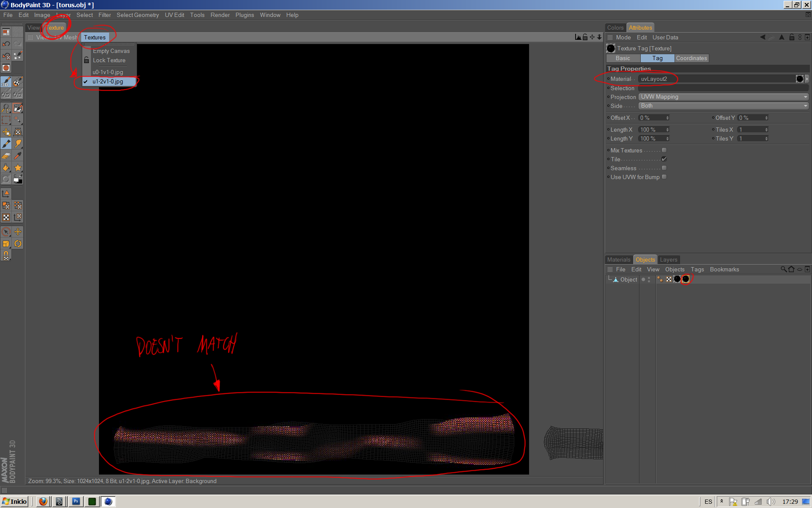Screen dimensions: 812x508
Task: Select the Magnifier zoom tool
Action: click(x=6, y=108)
